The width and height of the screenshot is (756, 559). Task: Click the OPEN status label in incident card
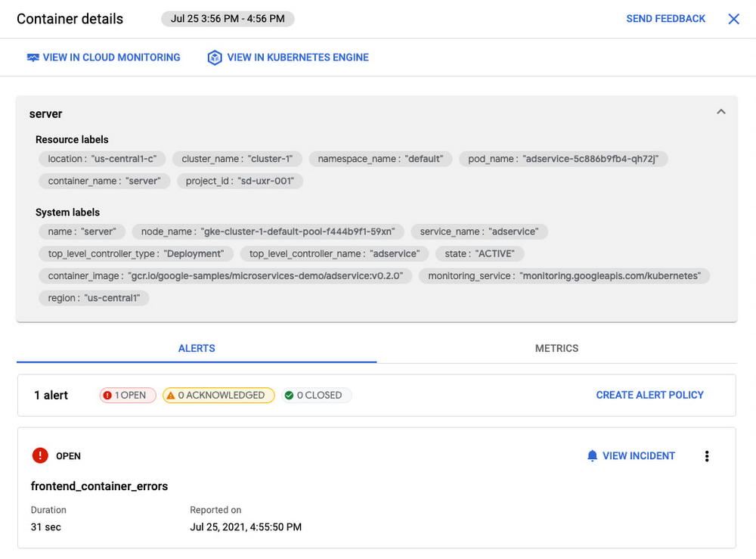point(69,456)
